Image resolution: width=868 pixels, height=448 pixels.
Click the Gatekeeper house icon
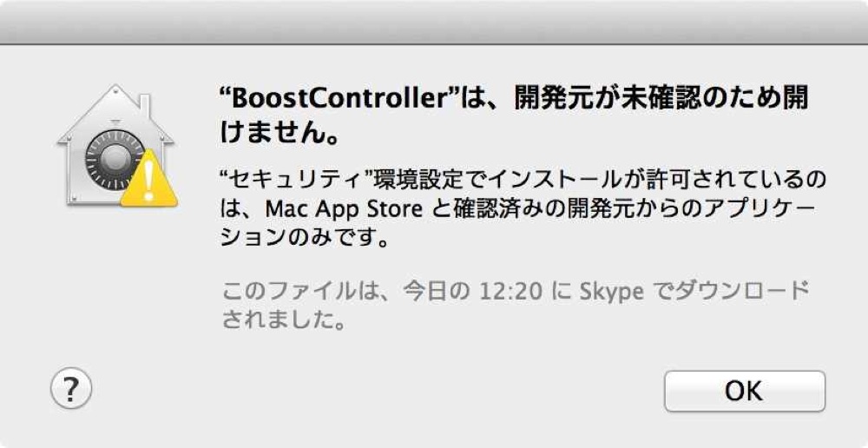pos(116,145)
